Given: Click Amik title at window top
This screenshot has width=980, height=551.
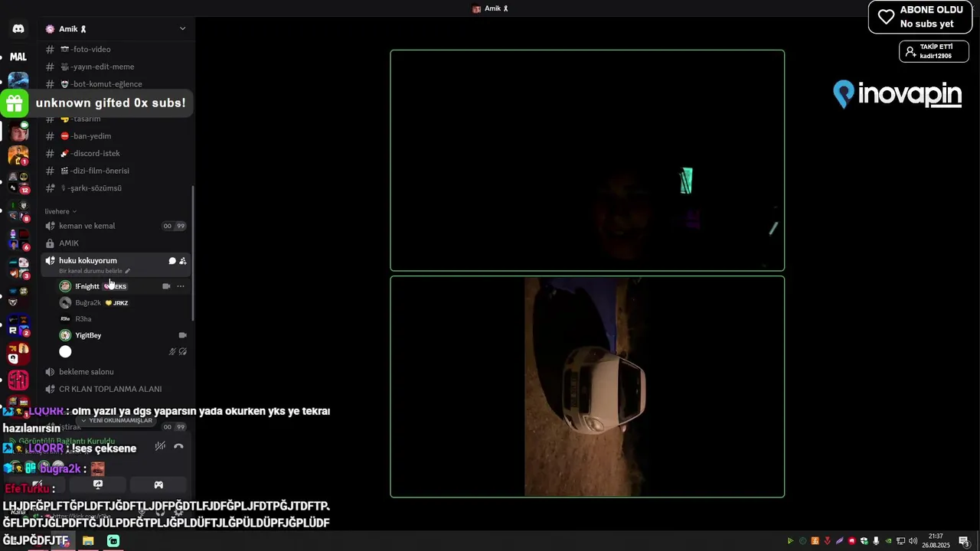Looking at the screenshot, I should click(490, 8).
